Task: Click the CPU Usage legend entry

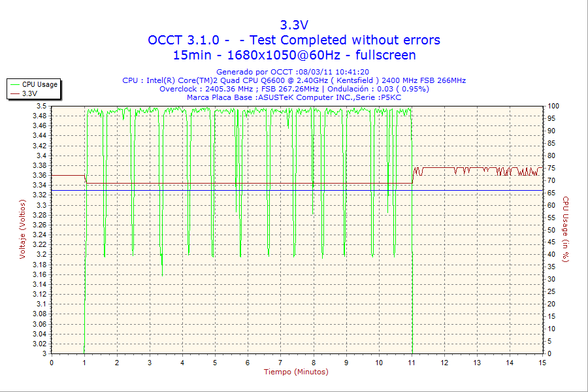Action: [39, 84]
